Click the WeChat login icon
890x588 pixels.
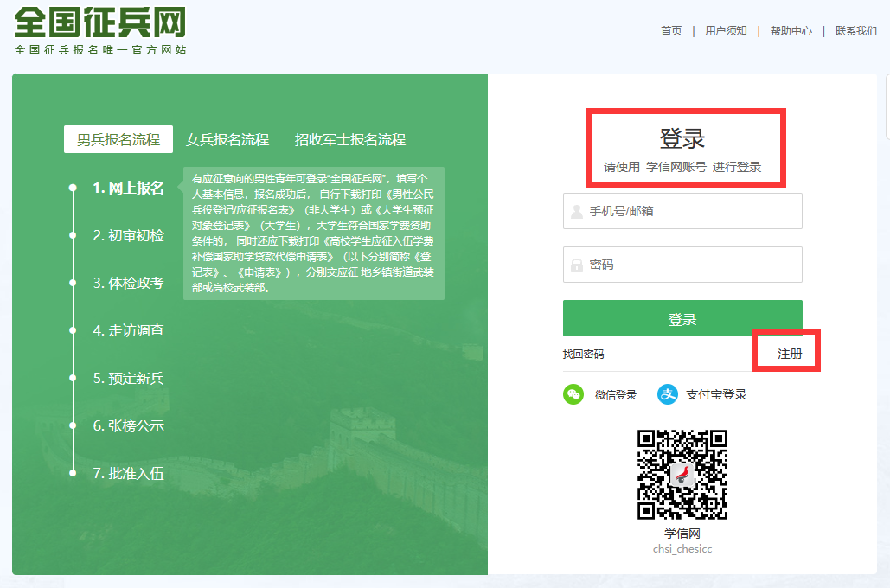573,394
